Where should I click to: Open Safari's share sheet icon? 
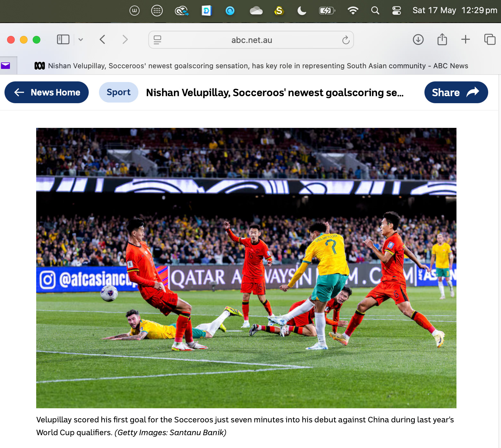(x=442, y=39)
